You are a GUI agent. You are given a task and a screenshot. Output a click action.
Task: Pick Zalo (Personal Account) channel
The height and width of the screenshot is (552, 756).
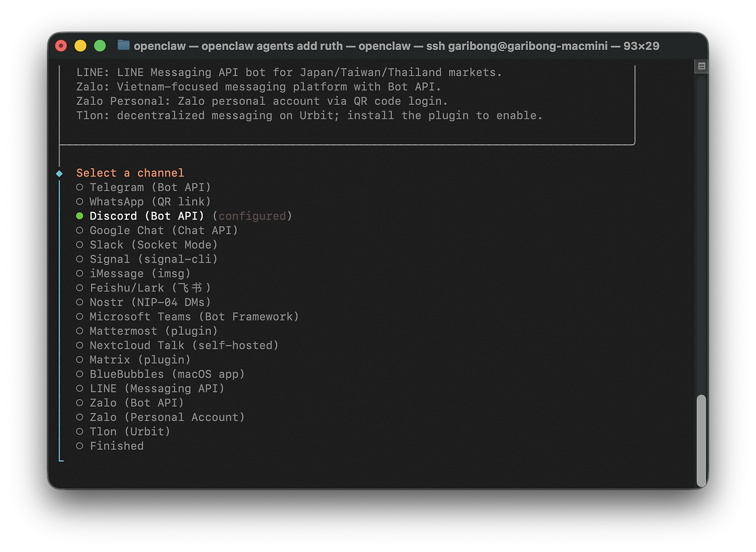click(x=161, y=417)
